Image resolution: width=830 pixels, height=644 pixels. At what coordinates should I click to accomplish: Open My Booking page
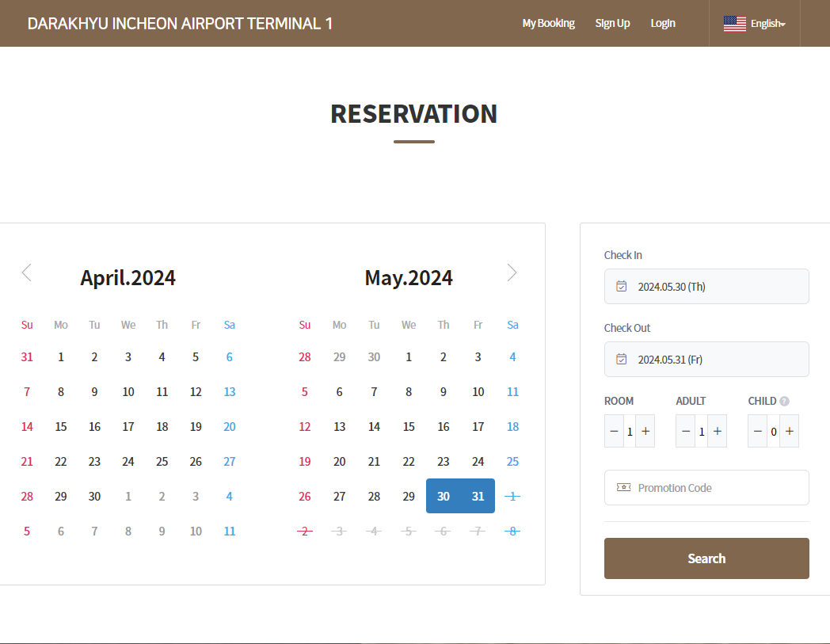click(x=548, y=23)
